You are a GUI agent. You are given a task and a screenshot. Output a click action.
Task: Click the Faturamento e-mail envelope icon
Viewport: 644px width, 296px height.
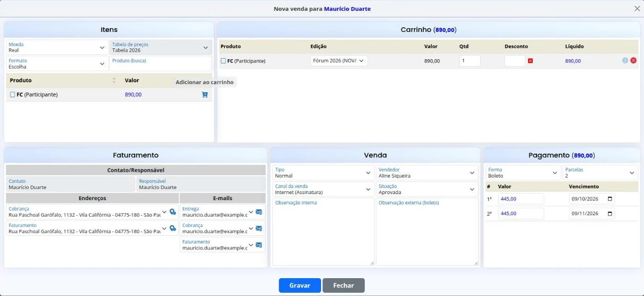(x=259, y=245)
